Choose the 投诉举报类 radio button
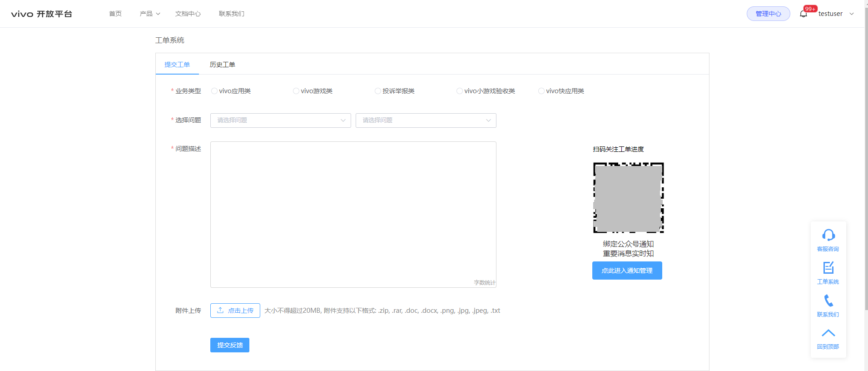The width and height of the screenshot is (868, 371). pyautogui.click(x=378, y=91)
